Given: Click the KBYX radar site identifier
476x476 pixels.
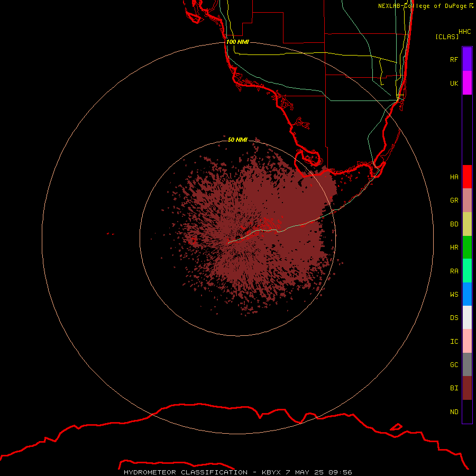Looking at the screenshot, I should click(271, 472).
